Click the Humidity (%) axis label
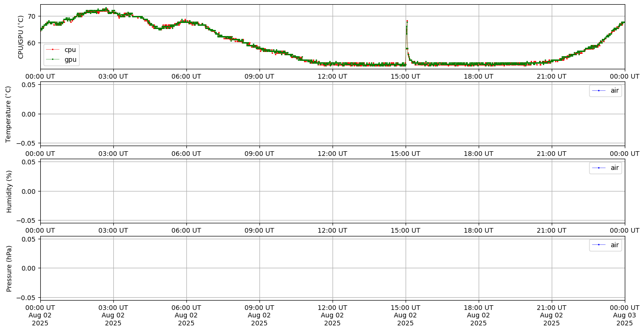Screen dimensions: 644x331 [x=8, y=191]
